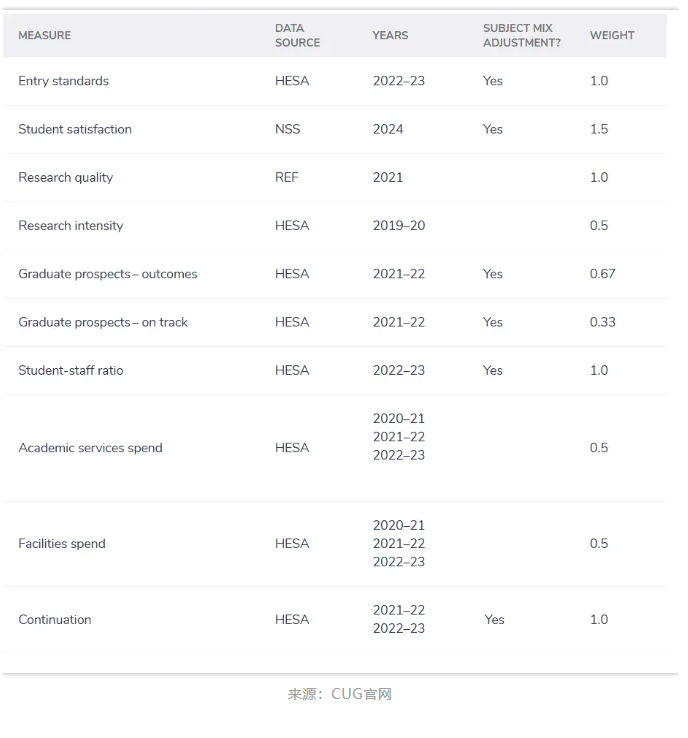Viewport: 688px width, 738px height.
Task: Click the DATA SOURCE column header
Action: [297, 35]
